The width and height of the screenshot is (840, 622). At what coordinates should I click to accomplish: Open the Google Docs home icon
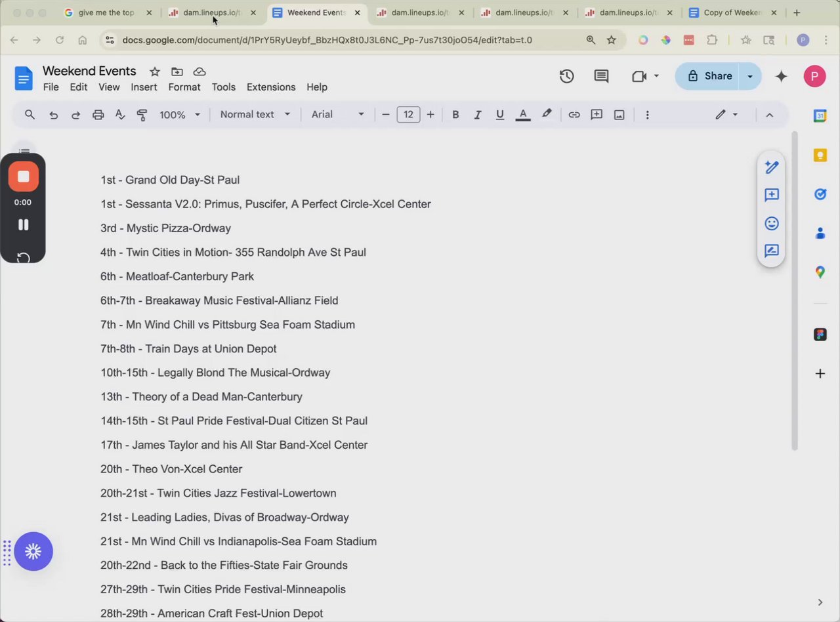pos(24,79)
